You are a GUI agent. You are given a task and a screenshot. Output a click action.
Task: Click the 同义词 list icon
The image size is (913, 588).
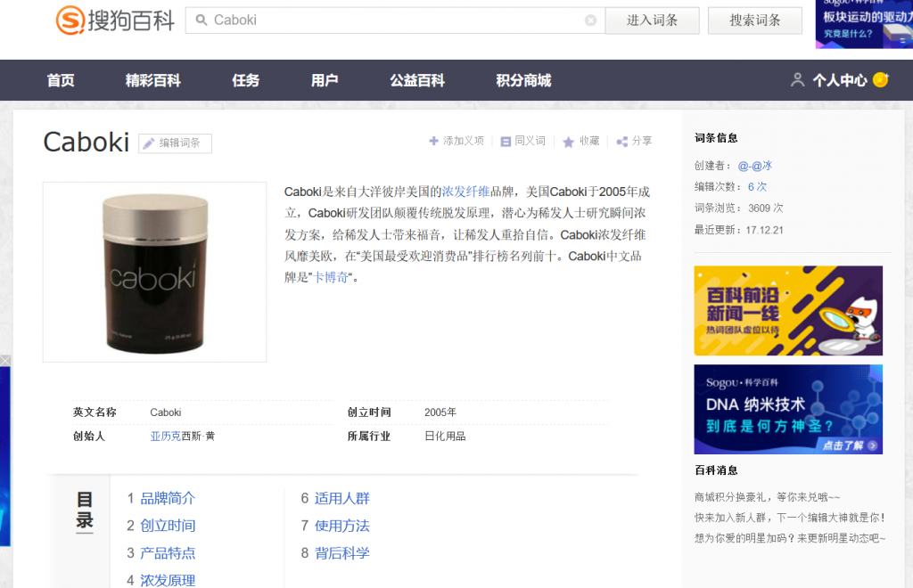pyautogui.click(x=506, y=142)
